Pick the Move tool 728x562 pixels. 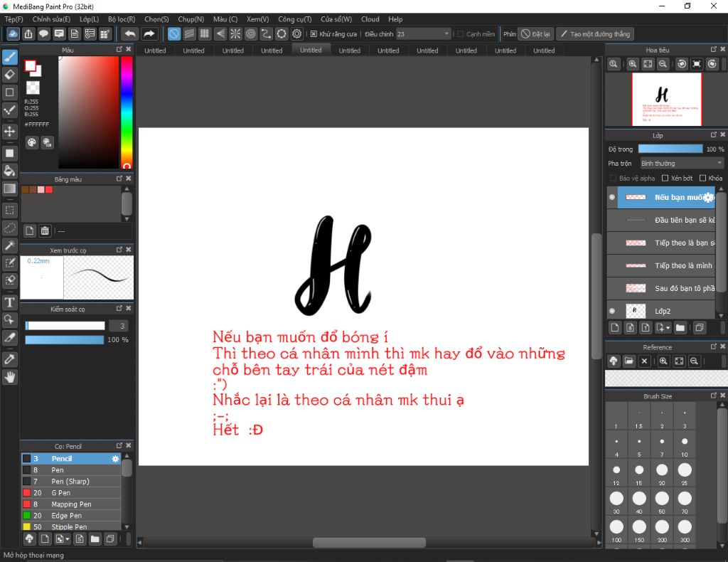[x=10, y=132]
